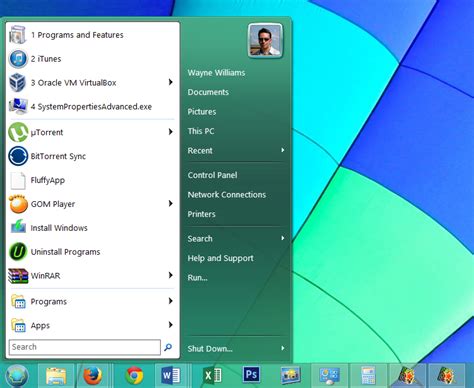This screenshot has width=474, height=388.
Task: Start Install Windows entry
Action: coord(92,228)
